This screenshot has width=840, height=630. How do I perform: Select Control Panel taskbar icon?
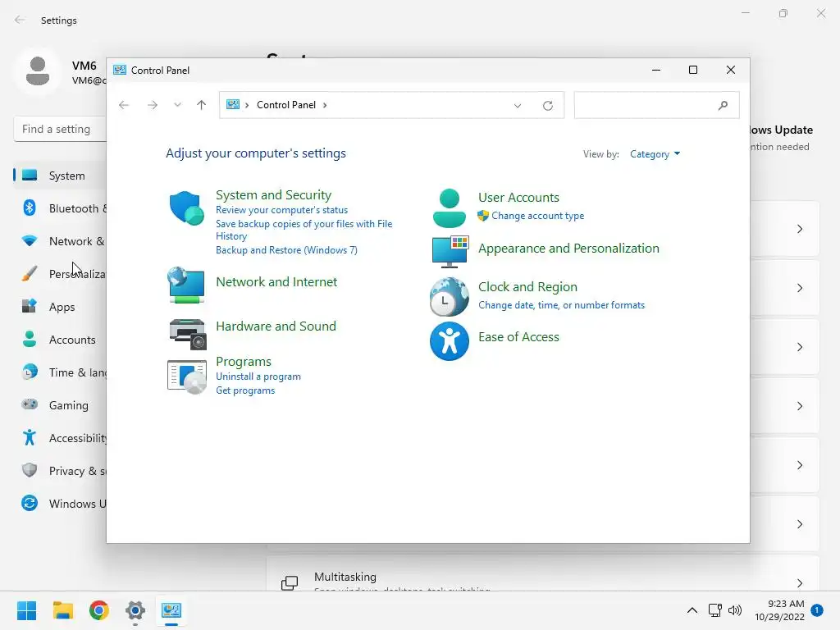coord(171,610)
